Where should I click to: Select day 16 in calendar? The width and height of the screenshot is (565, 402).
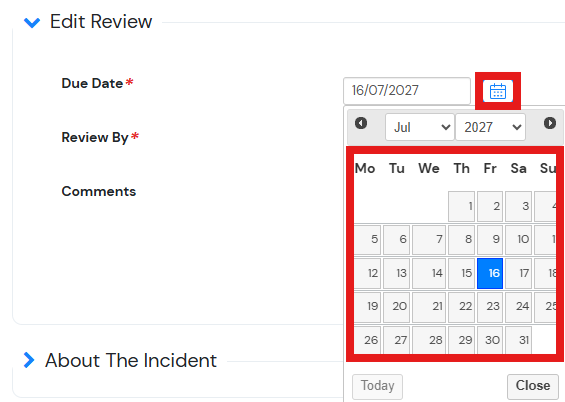(490, 273)
